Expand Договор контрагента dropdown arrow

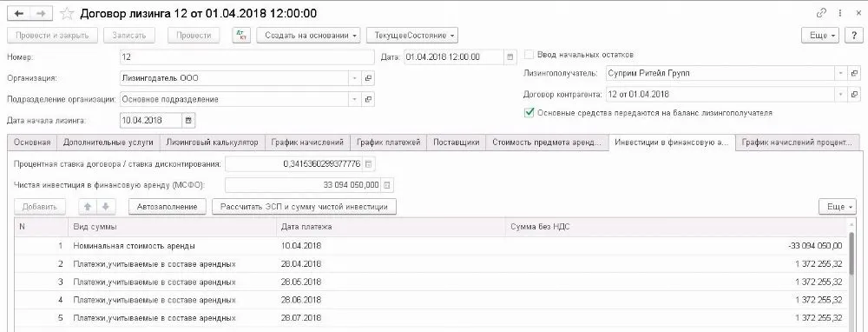(841, 94)
